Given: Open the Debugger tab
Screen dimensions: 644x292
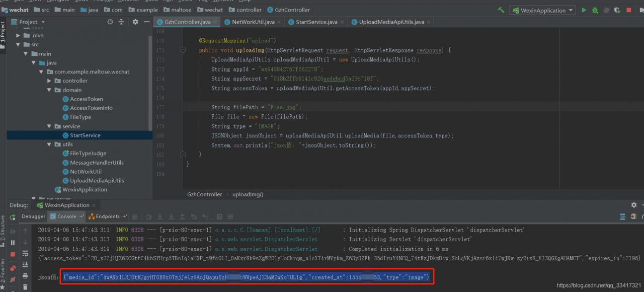Looking at the screenshot, I should pyautogui.click(x=33, y=216).
